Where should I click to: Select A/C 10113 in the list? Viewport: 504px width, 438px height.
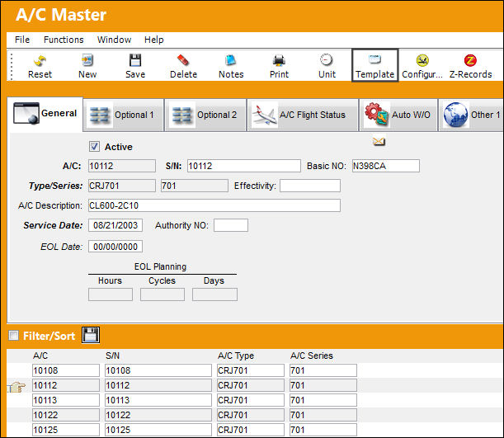point(66,400)
